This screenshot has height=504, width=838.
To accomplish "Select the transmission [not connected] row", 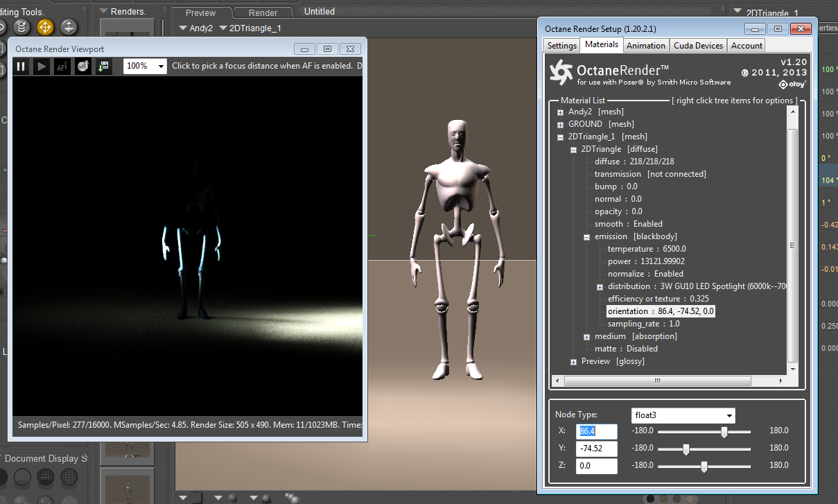I will point(650,174).
